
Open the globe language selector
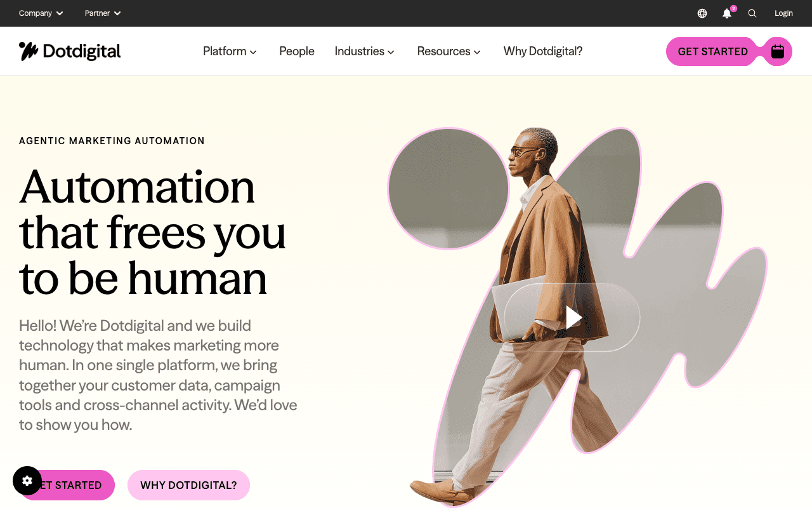click(x=702, y=13)
